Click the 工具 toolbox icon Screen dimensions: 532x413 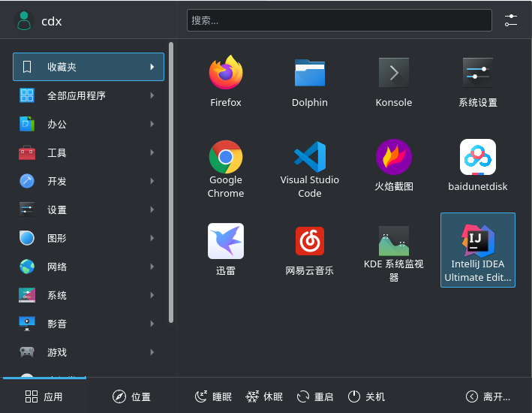[x=27, y=152]
